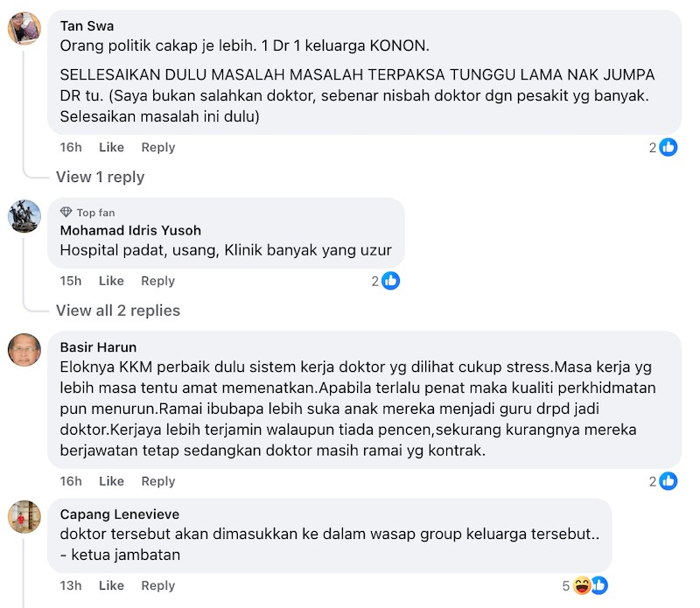The height and width of the screenshot is (608, 700).
Task: Open Basir Harun's profile photo
Action: coord(24,350)
